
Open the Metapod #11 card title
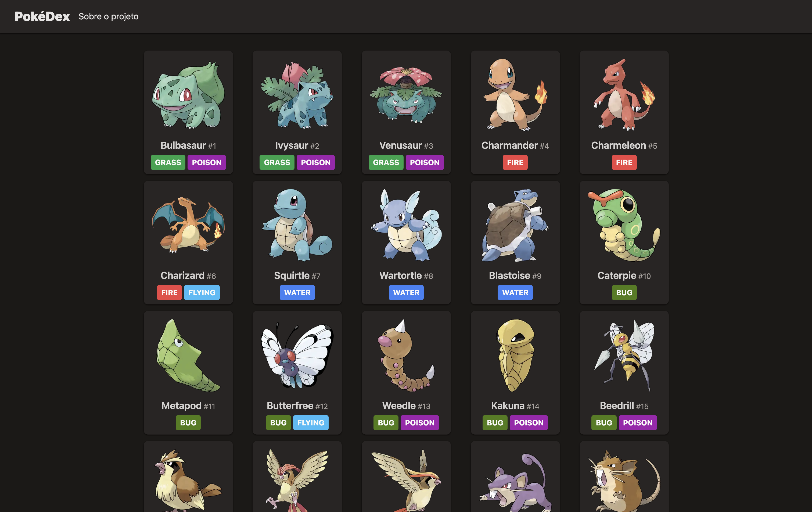188,406
